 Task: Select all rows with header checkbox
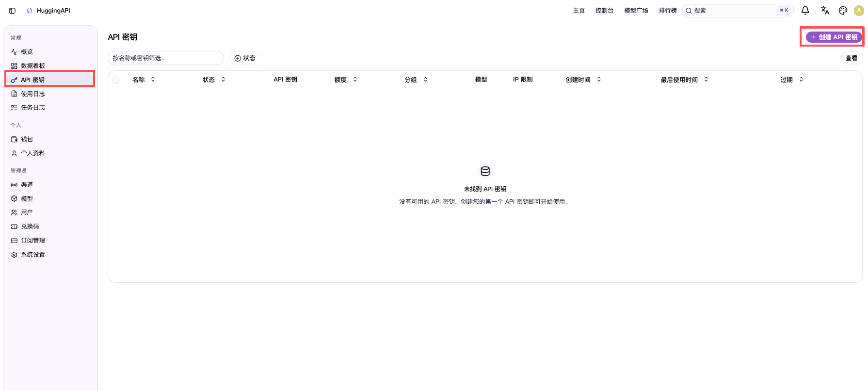[x=115, y=81]
